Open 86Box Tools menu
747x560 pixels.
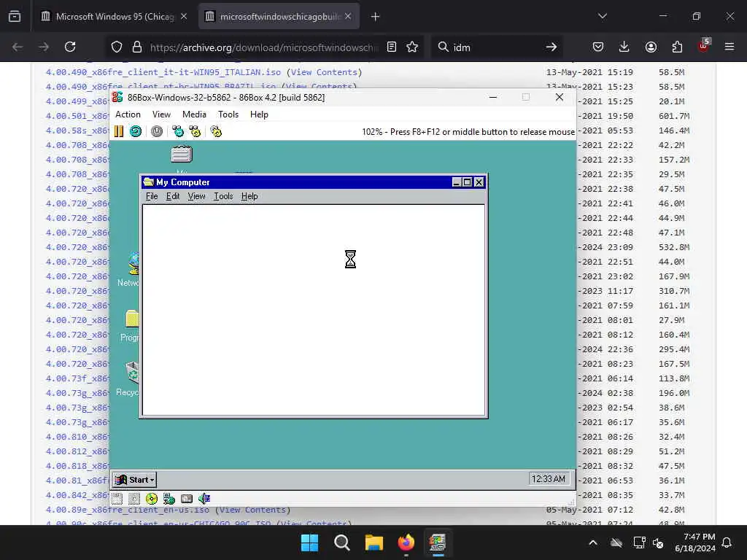228,114
